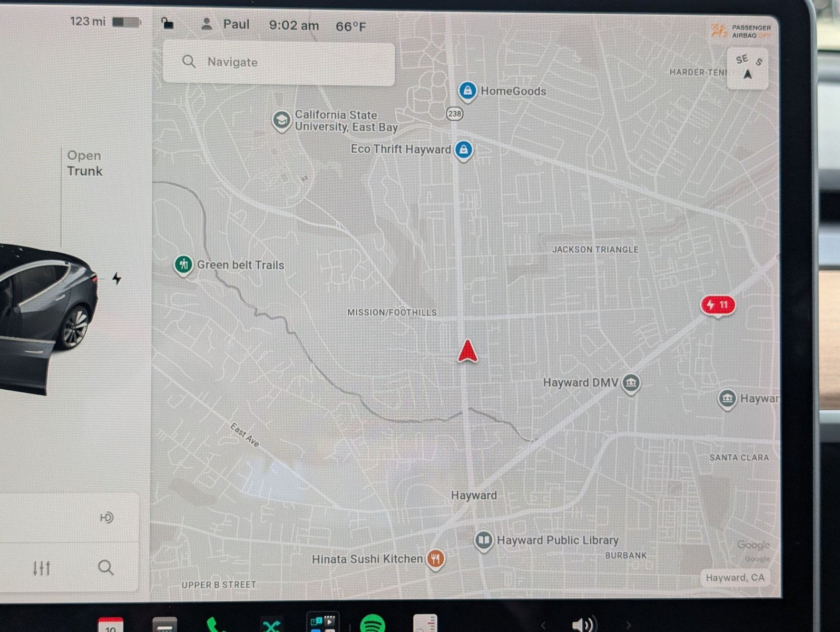Tap the Navigate search field

point(279,64)
